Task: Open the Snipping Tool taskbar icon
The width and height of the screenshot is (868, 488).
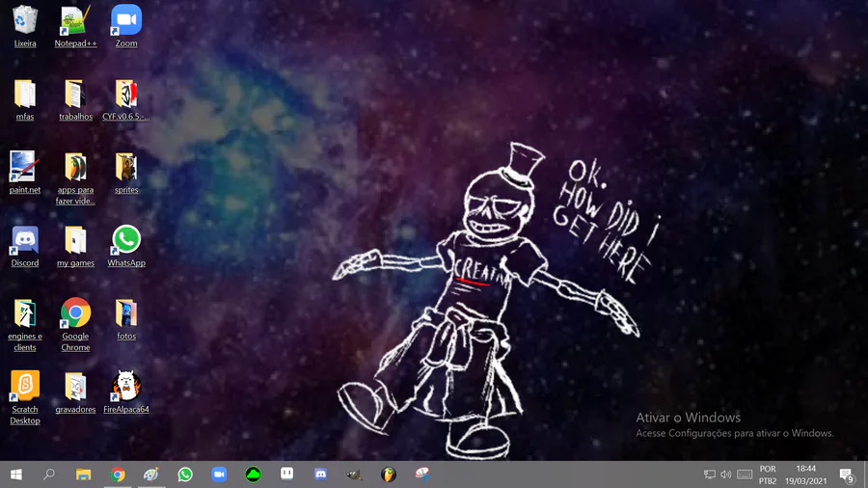Action: pyautogui.click(x=422, y=474)
